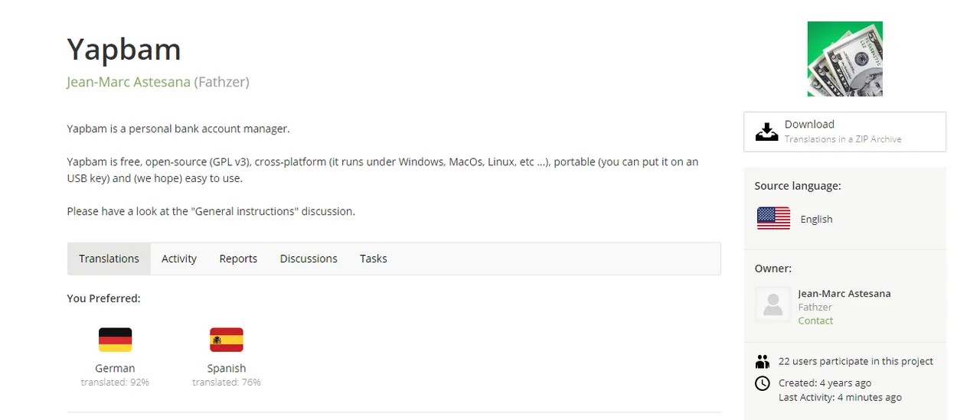The width and height of the screenshot is (980, 420).
Task: Select the German flag icon
Action: tap(115, 340)
